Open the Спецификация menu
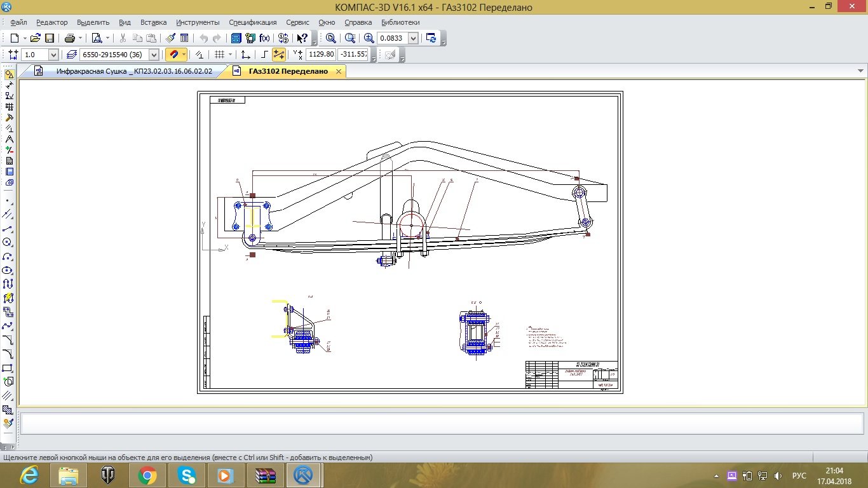 click(253, 22)
